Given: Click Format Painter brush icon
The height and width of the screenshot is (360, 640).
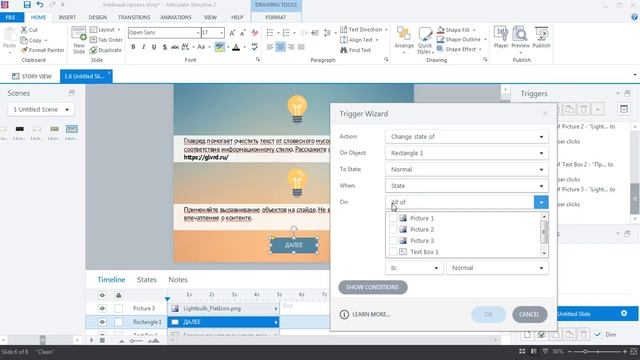Looking at the screenshot, I should click(24, 50).
